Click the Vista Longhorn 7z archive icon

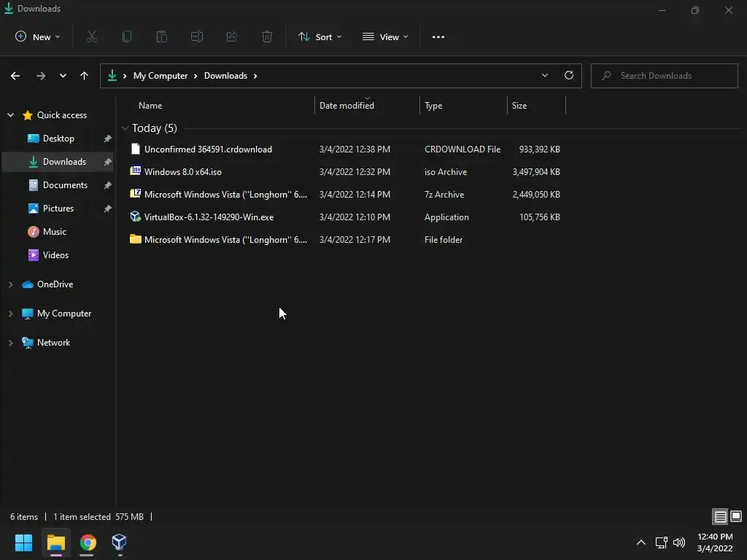[x=135, y=194]
